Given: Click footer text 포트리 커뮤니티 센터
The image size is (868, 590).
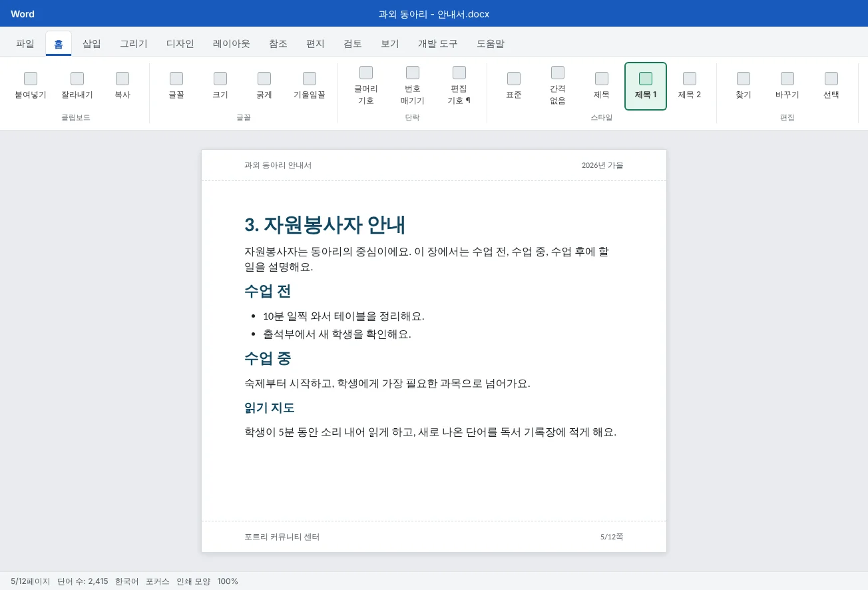Looking at the screenshot, I should pos(282,537).
